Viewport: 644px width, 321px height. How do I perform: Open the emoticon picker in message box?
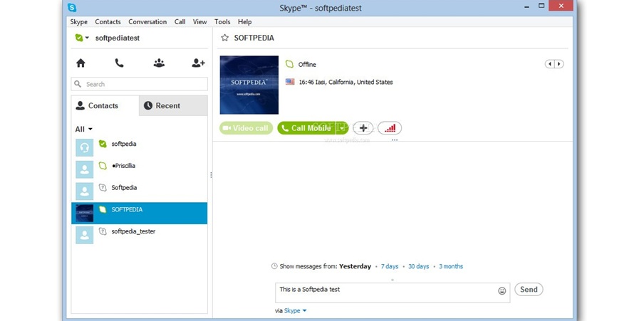click(502, 290)
